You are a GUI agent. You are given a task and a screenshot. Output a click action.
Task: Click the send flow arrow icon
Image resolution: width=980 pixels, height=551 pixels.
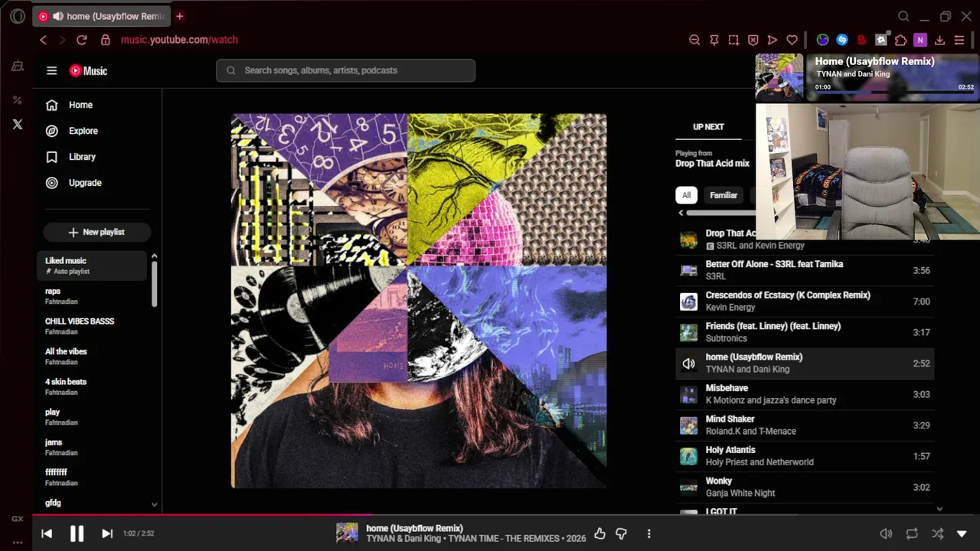(773, 40)
